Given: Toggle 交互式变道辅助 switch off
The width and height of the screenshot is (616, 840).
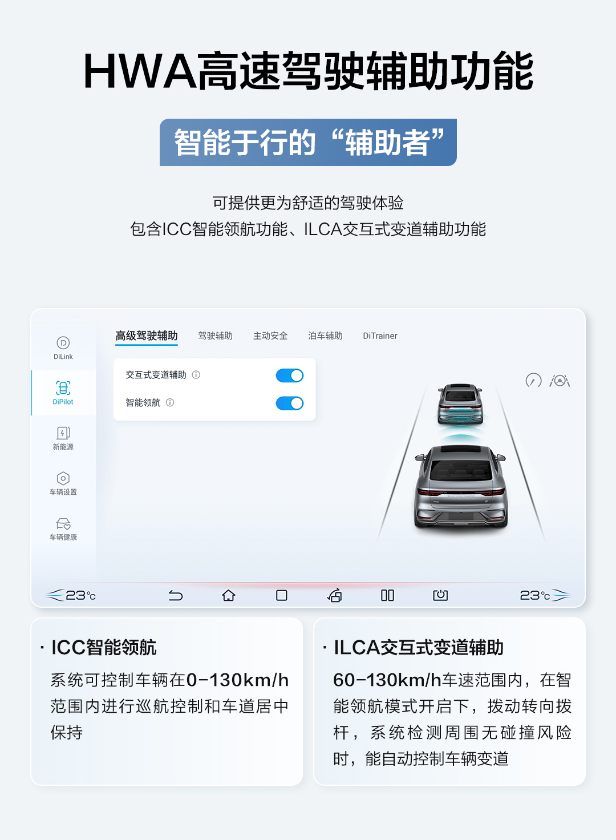Looking at the screenshot, I should [290, 375].
